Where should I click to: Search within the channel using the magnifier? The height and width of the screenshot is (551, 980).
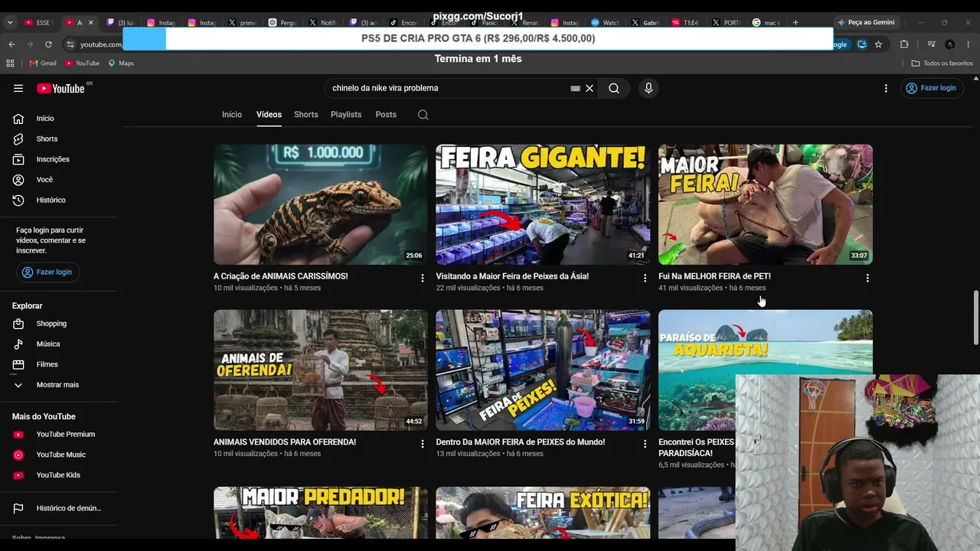tap(423, 115)
